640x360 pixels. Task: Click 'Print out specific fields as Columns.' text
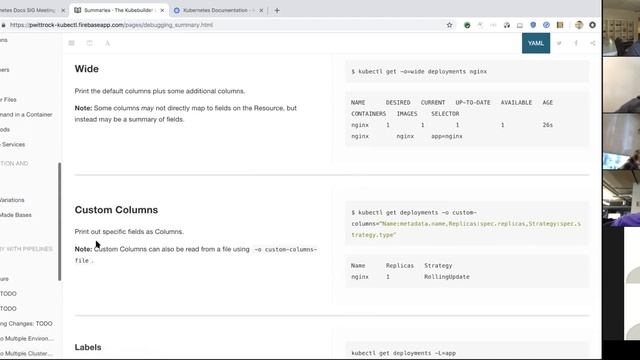tap(129, 231)
